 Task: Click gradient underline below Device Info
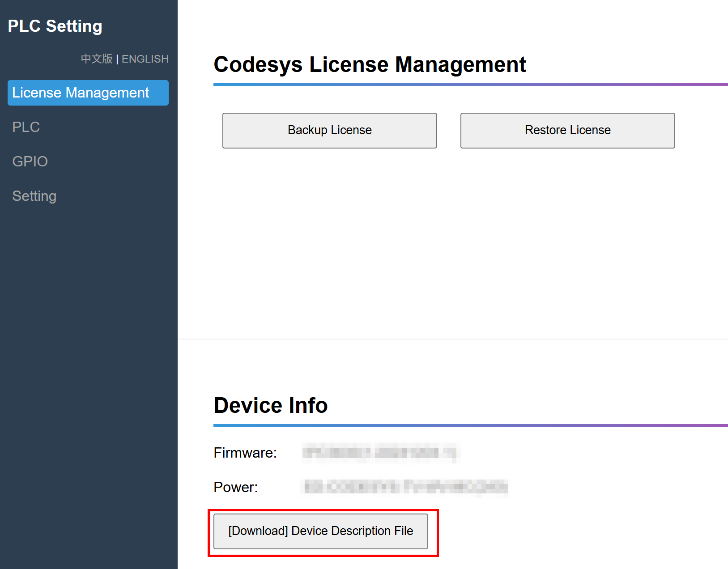coord(470,425)
